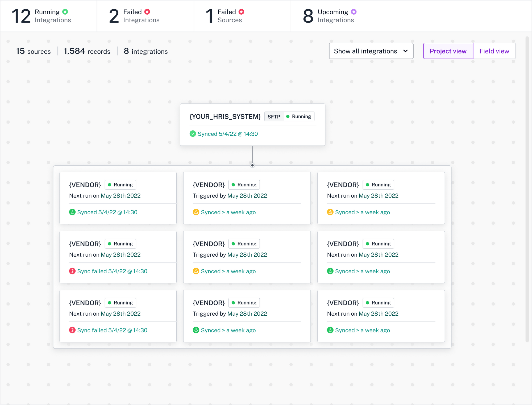Click the vertical scrollbar on the right
This screenshot has height=405, width=532.
(x=527, y=189)
